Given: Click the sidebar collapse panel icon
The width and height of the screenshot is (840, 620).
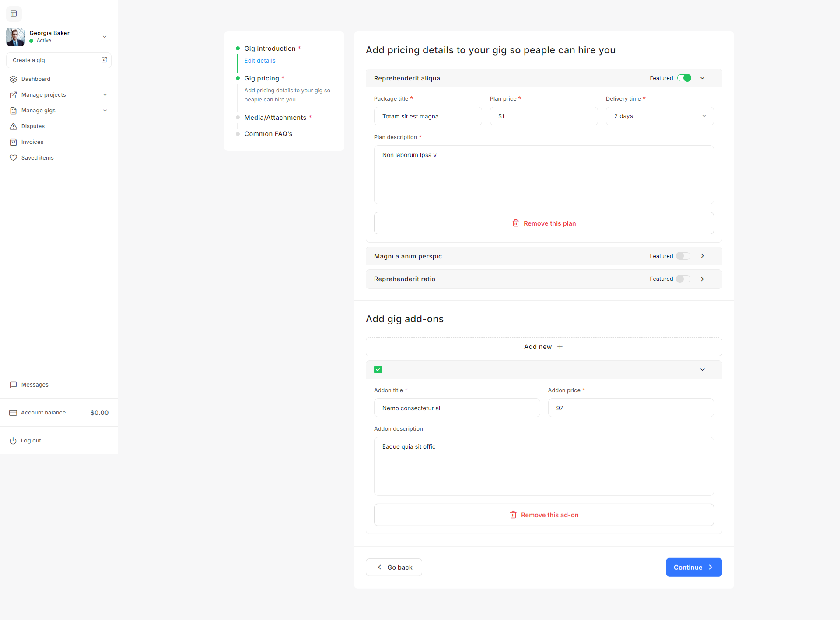Looking at the screenshot, I should 14,14.
